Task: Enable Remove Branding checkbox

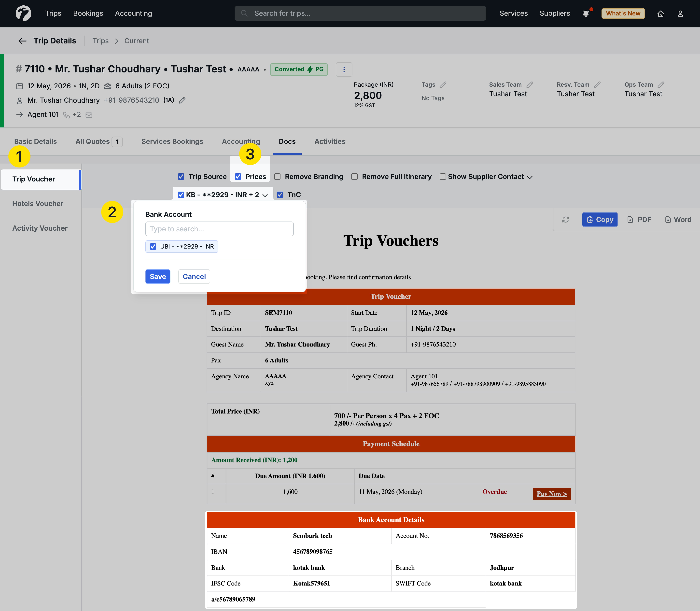Action: pos(278,177)
